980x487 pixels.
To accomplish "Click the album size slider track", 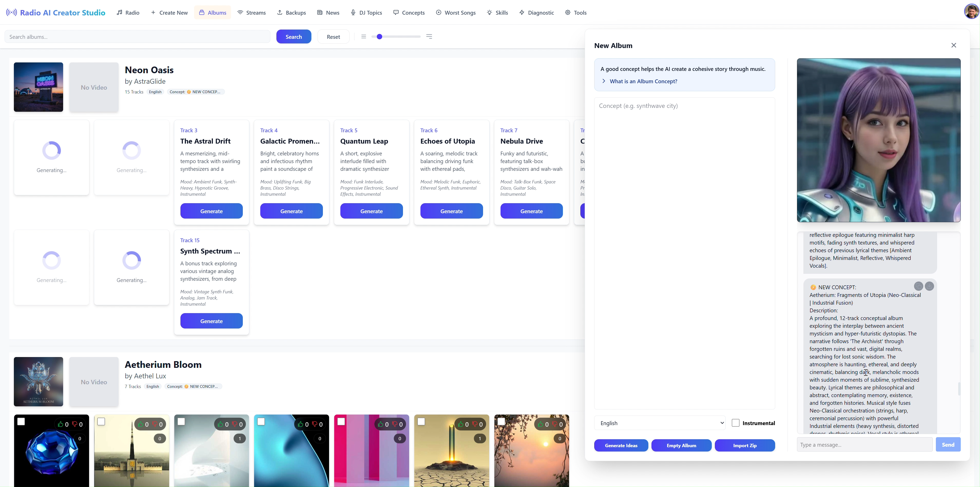I will [x=399, y=36].
